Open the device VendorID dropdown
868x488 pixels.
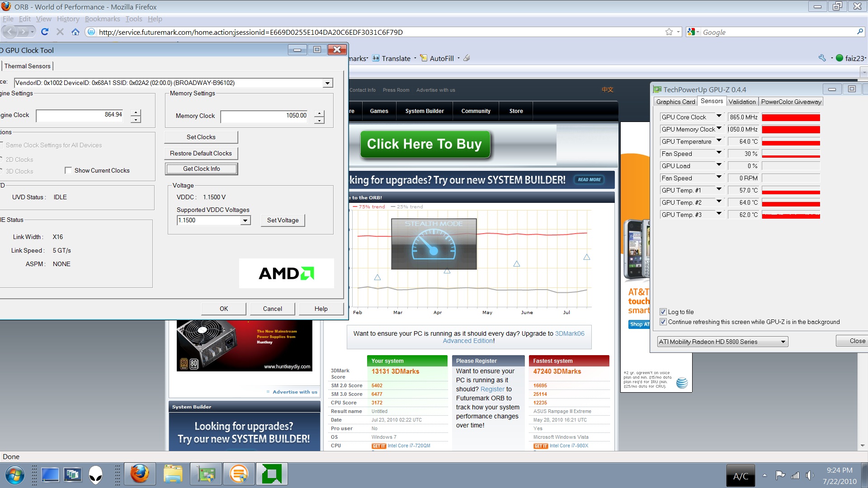coord(327,83)
